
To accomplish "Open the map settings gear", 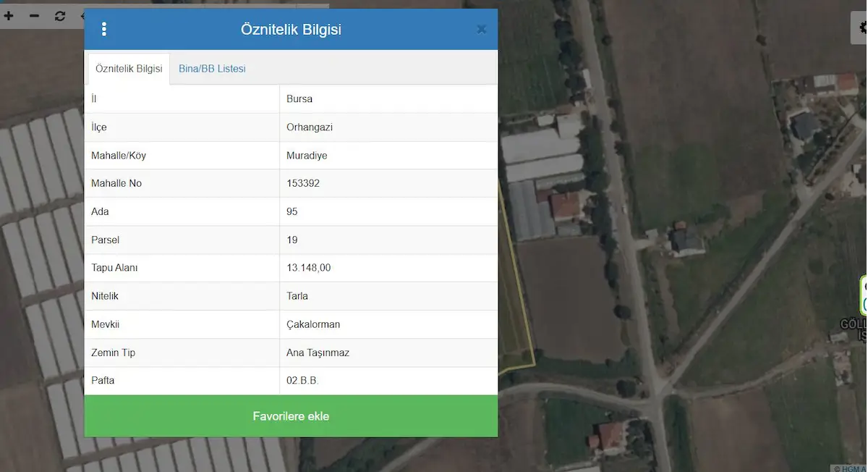I will (861, 28).
